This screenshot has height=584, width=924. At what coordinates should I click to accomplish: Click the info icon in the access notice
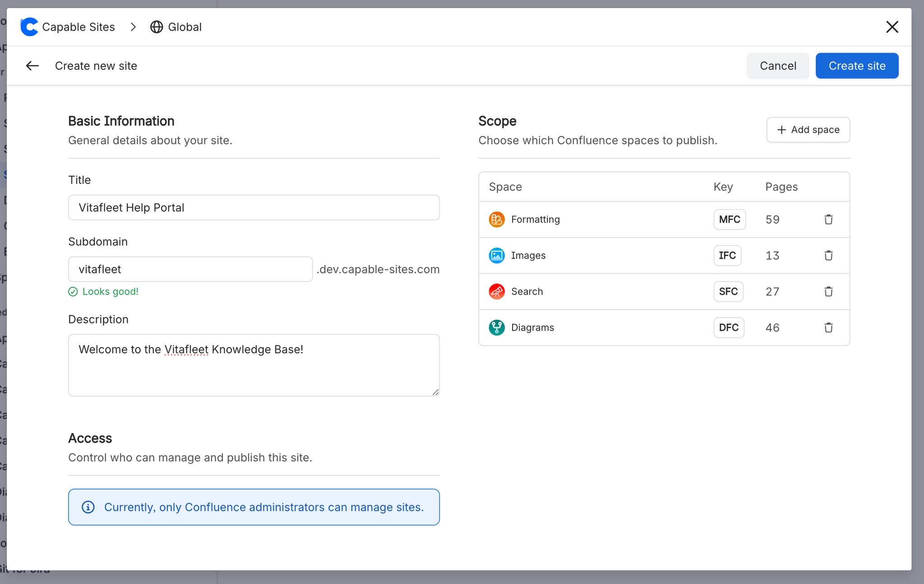[88, 507]
